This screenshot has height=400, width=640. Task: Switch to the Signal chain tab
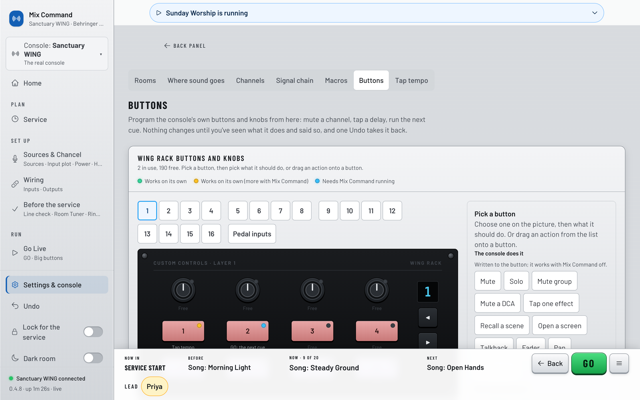click(x=295, y=80)
